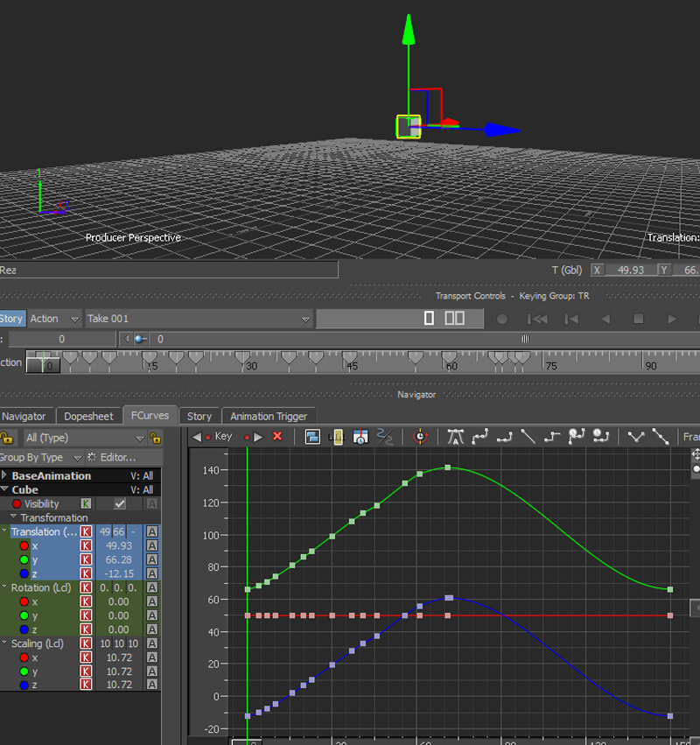Click the blue ball time slider handle
Screen dimensions: 700x745
[x=140, y=339]
